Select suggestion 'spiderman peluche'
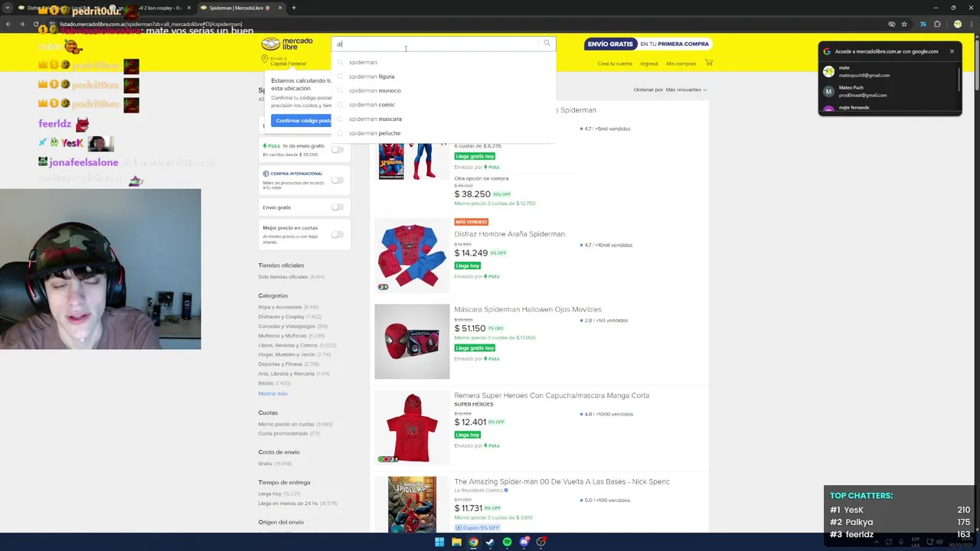The image size is (980, 551). pyautogui.click(x=375, y=133)
